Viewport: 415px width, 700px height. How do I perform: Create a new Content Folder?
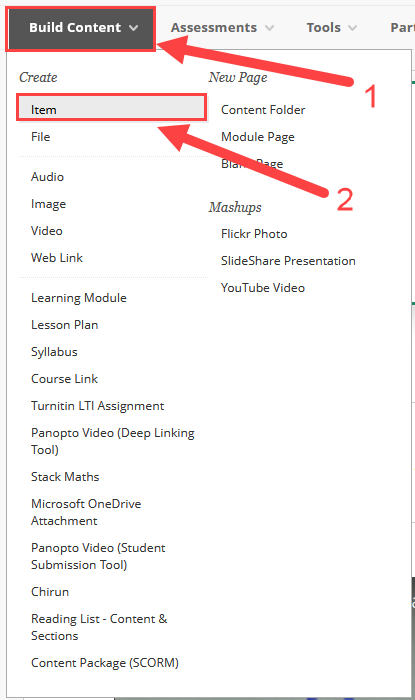point(263,110)
